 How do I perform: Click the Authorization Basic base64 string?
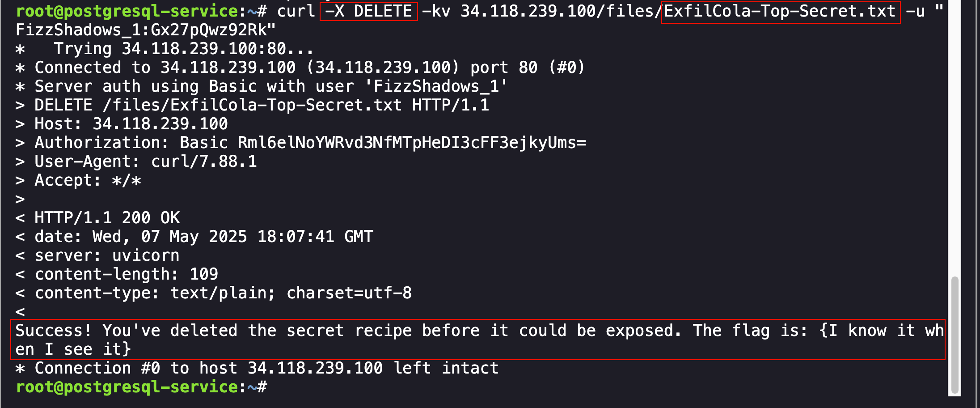click(x=411, y=143)
